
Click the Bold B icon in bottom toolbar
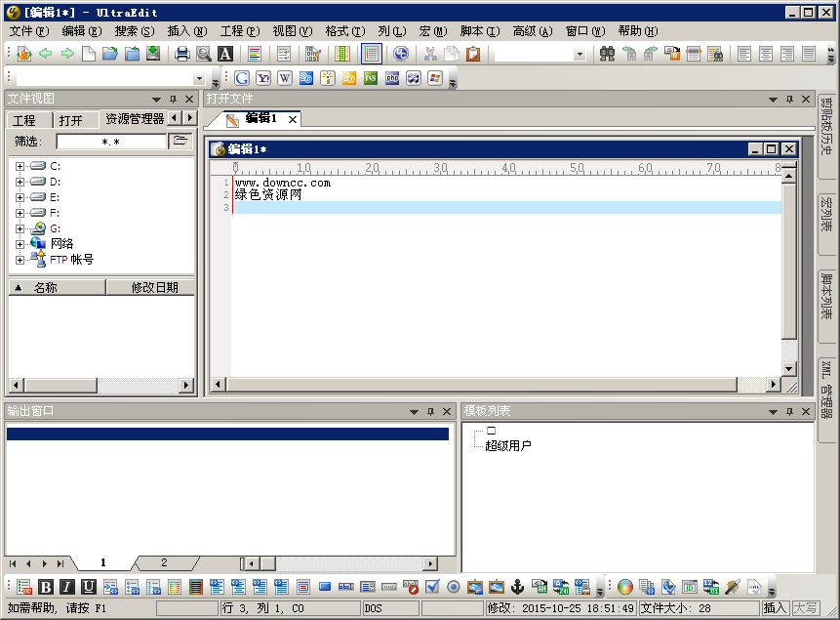(x=46, y=587)
